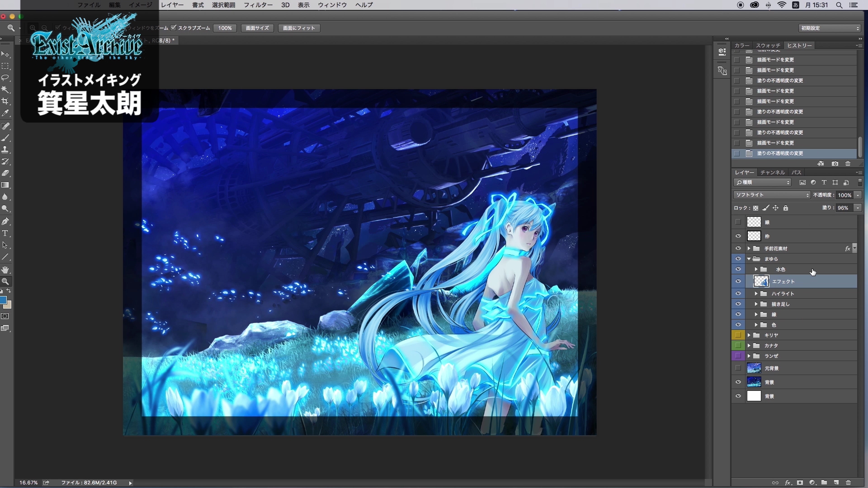Select the Crop tool
This screenshot has height=488, width=868.
pos(5,101)
